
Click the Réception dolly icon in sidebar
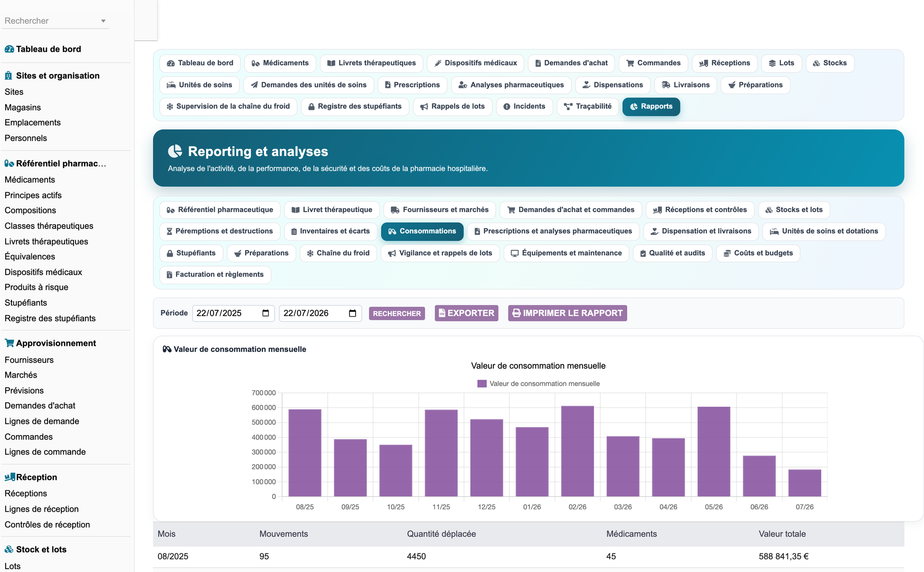pos(9,477)
